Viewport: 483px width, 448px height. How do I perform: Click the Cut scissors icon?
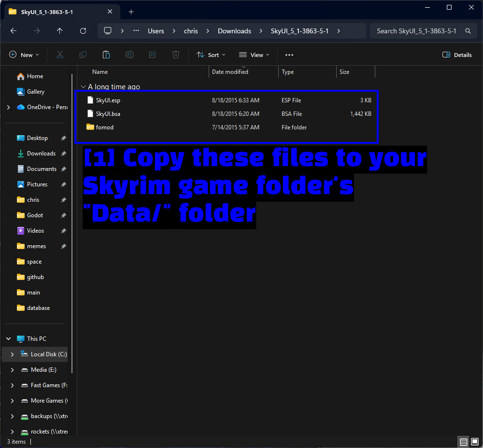(x=60, y=55)
